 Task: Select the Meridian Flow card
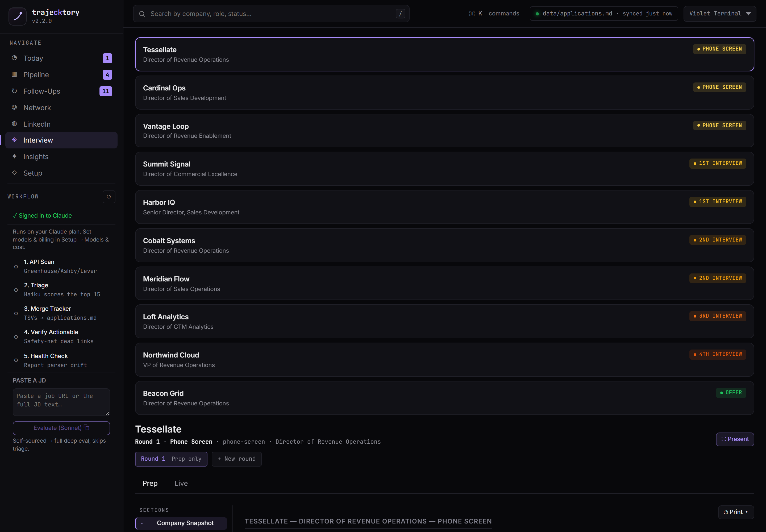[x=444, y=283]
